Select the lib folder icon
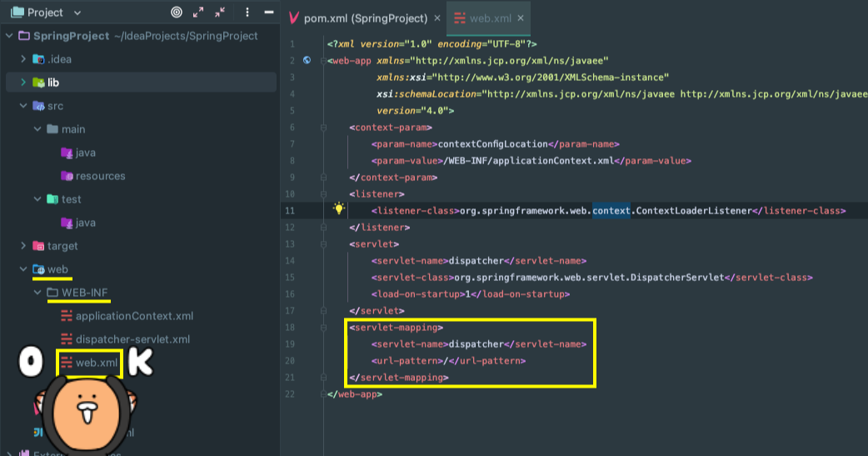The height and width of the screenshot is (456, 868). [x=38, y=83]
